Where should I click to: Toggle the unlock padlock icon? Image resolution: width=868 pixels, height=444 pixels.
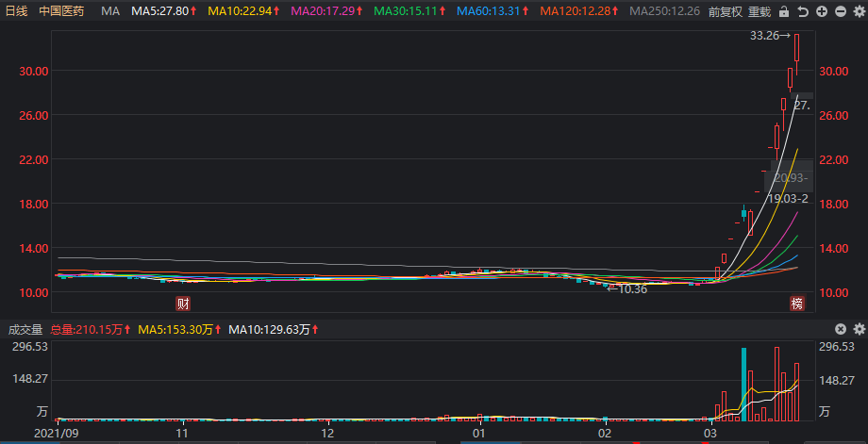[784, 11]
